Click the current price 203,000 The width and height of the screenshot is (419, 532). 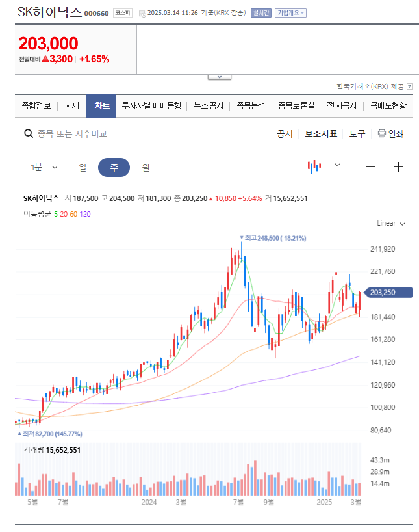coord(48,44)
